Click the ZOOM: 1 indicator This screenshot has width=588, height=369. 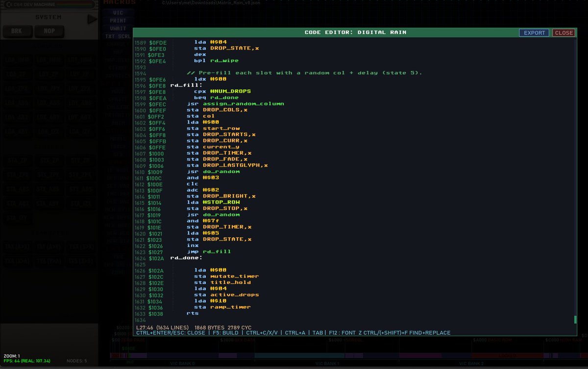12,356
